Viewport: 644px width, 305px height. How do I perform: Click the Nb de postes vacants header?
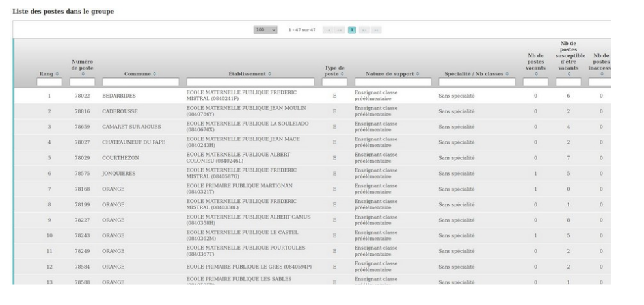pos(535,66)
